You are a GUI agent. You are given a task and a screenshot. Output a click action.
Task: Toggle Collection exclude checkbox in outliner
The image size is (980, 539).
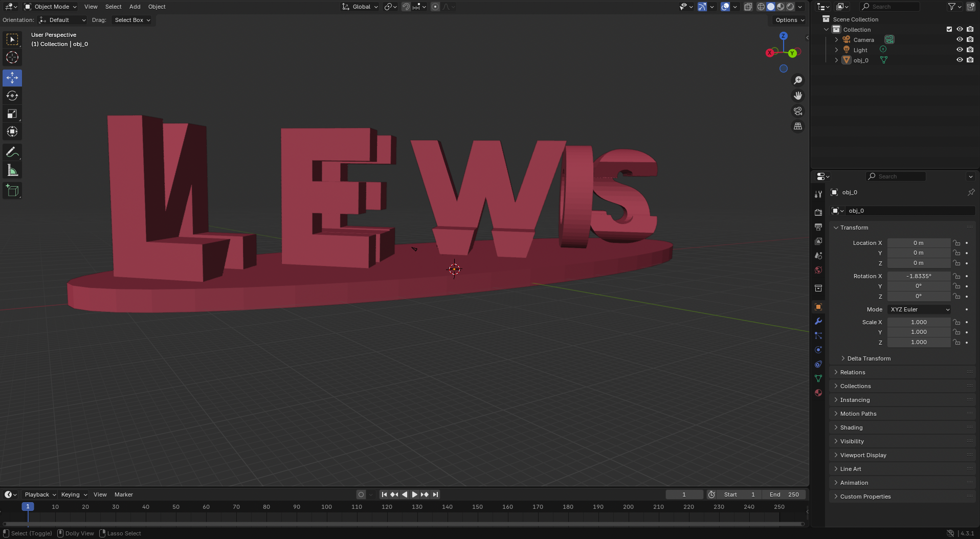pos(949,29)
